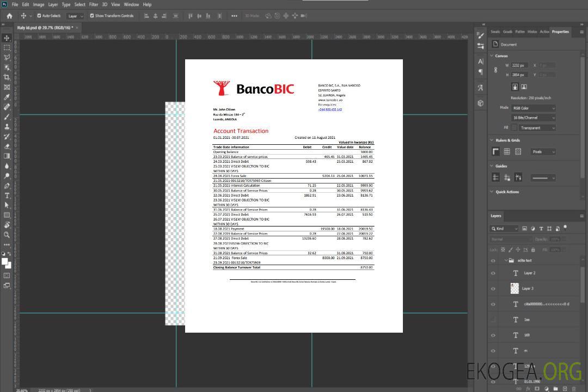
Task: Click the Home icon in options bar
Action: pos(9,16)
